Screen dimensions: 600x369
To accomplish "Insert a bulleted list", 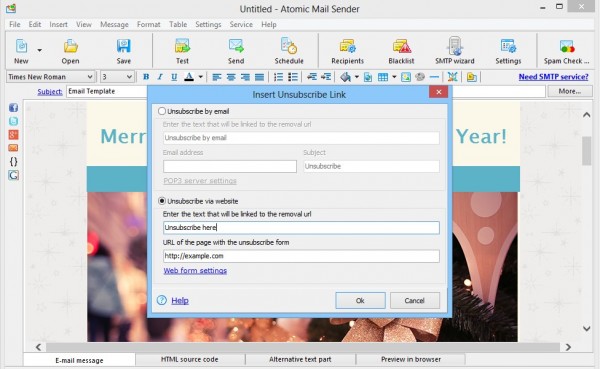I will click(293, 77).
